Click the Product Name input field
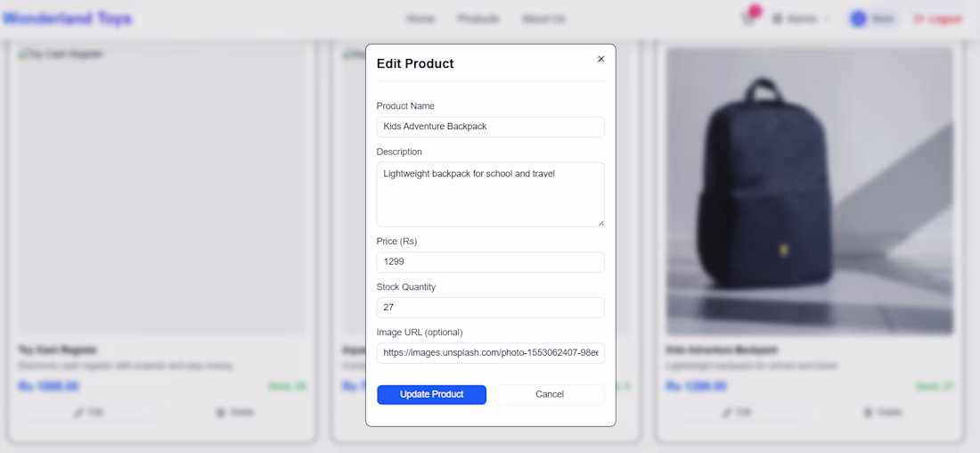The height and width of the screenshot is (453, 980). click(491, 127)
